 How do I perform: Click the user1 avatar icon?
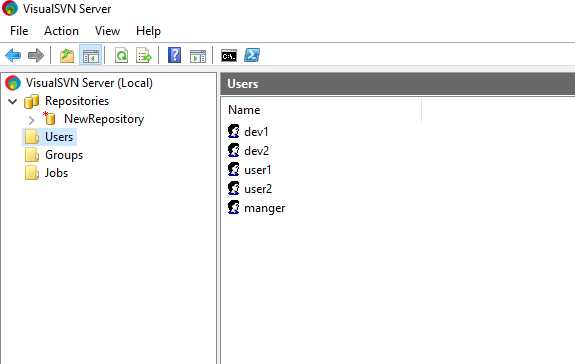[x=234, y=169]
